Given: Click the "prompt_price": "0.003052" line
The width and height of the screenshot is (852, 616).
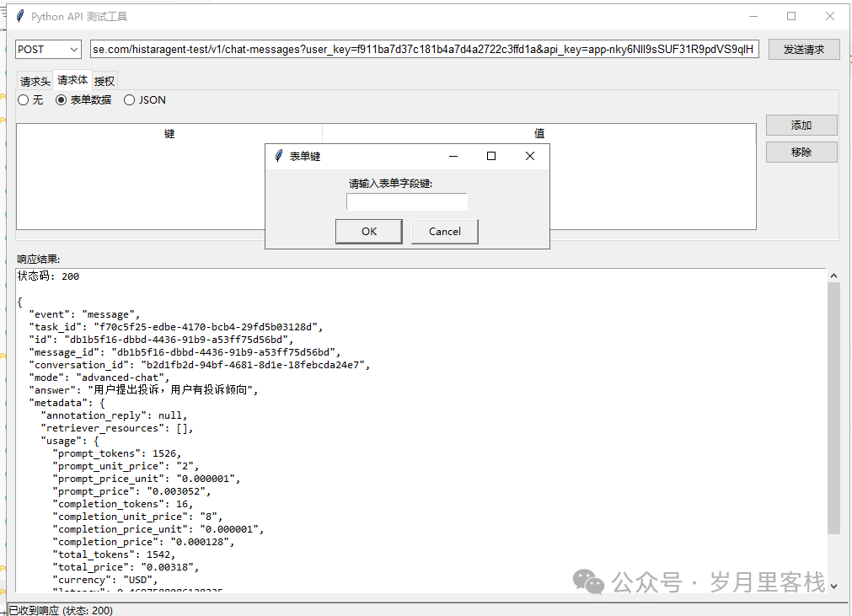Looking at the screenshot, I should click(x=131, y=491).
